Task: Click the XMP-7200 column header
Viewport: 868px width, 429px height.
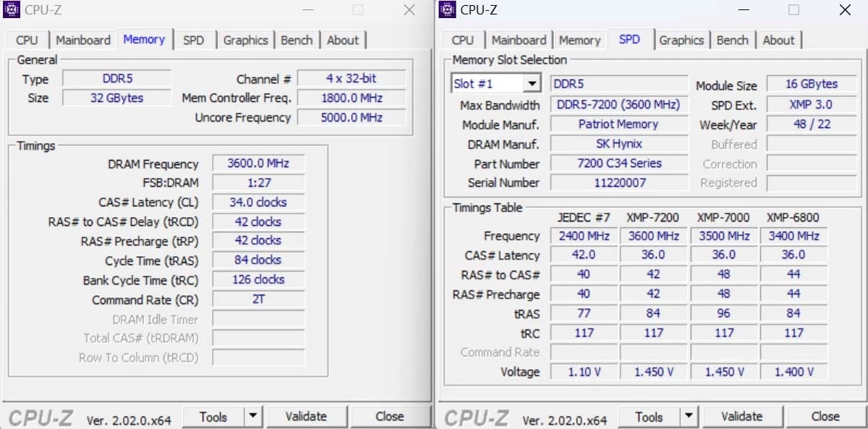Action: click(653, 217)
